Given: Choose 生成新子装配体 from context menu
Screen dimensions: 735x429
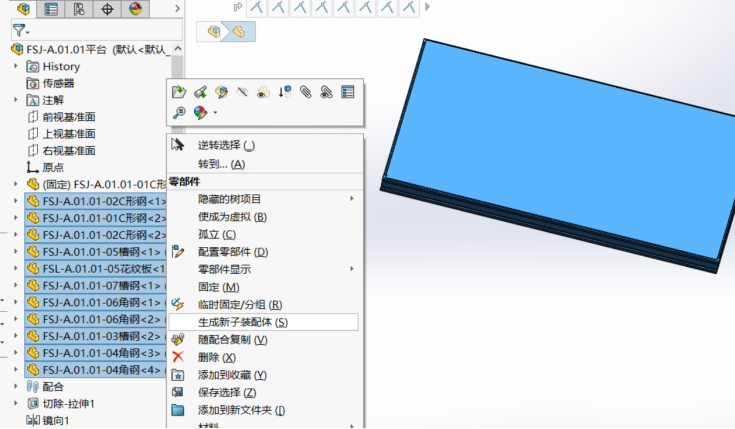Looking at the screenshot, I should pos(242,322).
